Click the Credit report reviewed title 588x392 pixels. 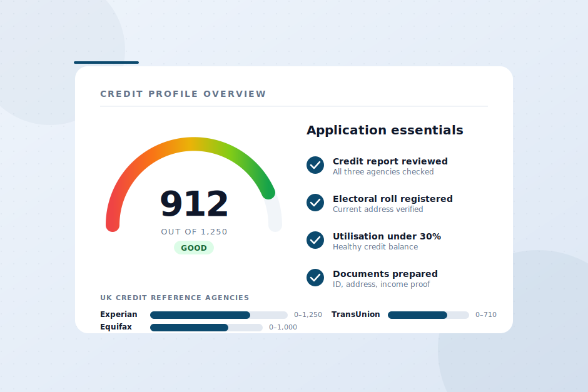click(x=390, y=161)
